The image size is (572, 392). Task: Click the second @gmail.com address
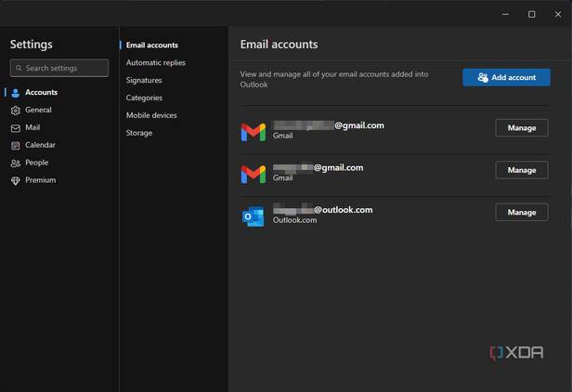click(x=318, y=168)
